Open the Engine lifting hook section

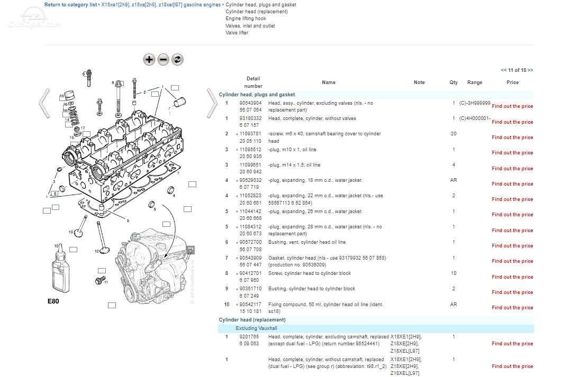tap(246, 19)
